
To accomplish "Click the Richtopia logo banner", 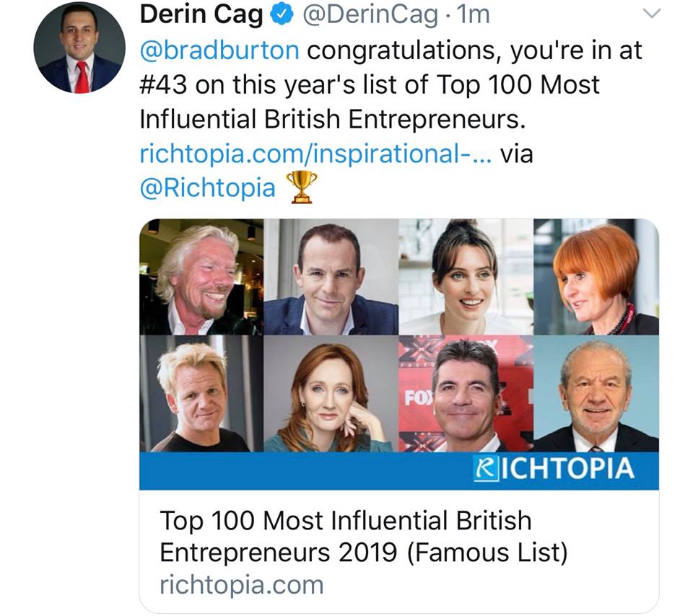I will tap(554, 469).
